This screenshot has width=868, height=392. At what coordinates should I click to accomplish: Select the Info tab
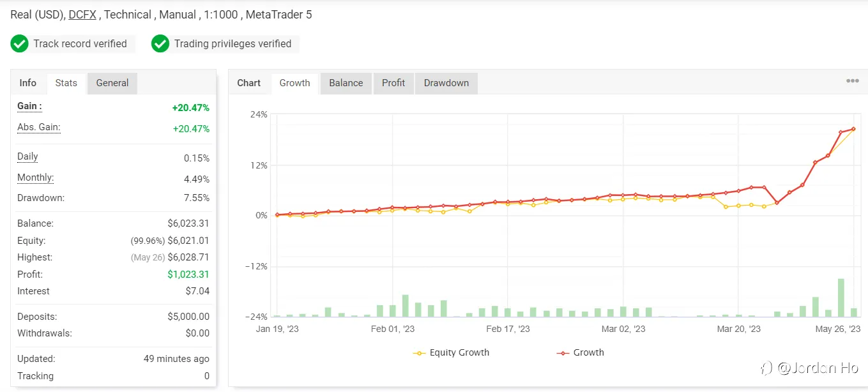(x=28, y=83)
